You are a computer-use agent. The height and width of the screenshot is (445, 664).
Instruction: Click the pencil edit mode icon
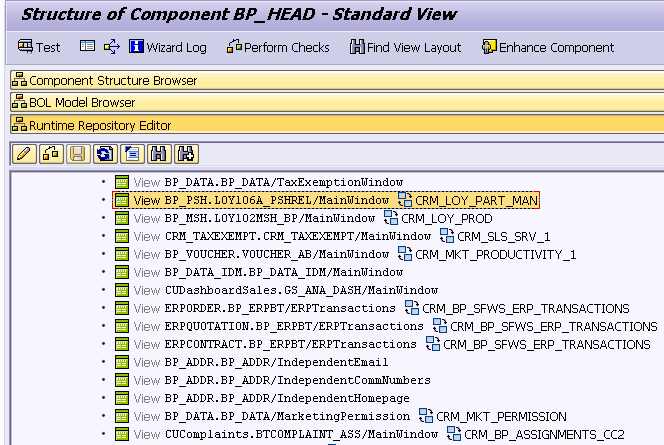point(24,154)
